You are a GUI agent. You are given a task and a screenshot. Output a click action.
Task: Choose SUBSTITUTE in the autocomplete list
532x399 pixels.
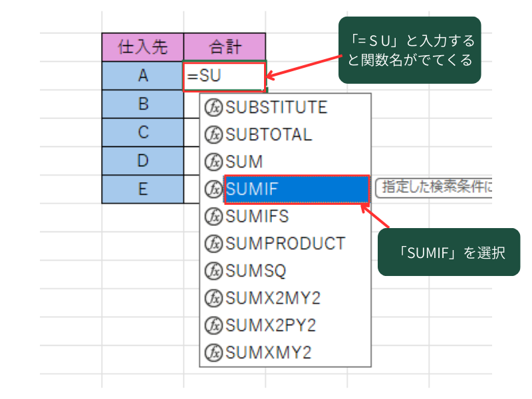[277, 108]
